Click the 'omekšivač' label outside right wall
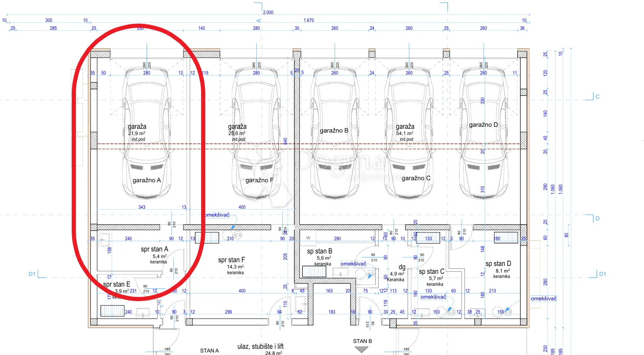 pos(544,299)
